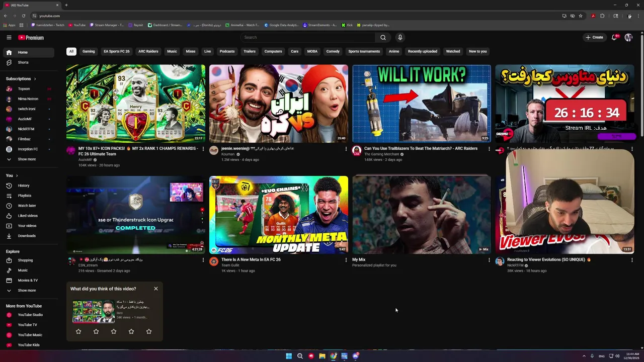
Task: Expand Show more under Subscriptions
Action: pos(27,159)
